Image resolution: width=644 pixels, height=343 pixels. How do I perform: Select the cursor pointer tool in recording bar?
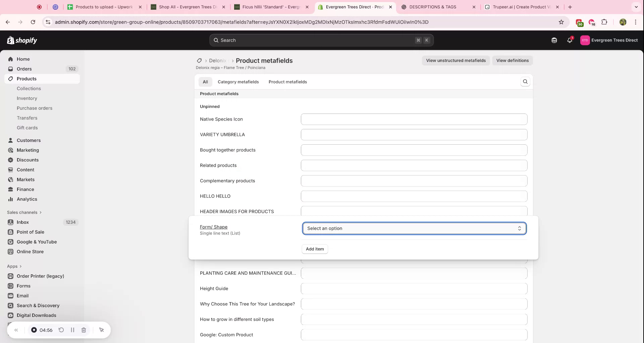102,330
